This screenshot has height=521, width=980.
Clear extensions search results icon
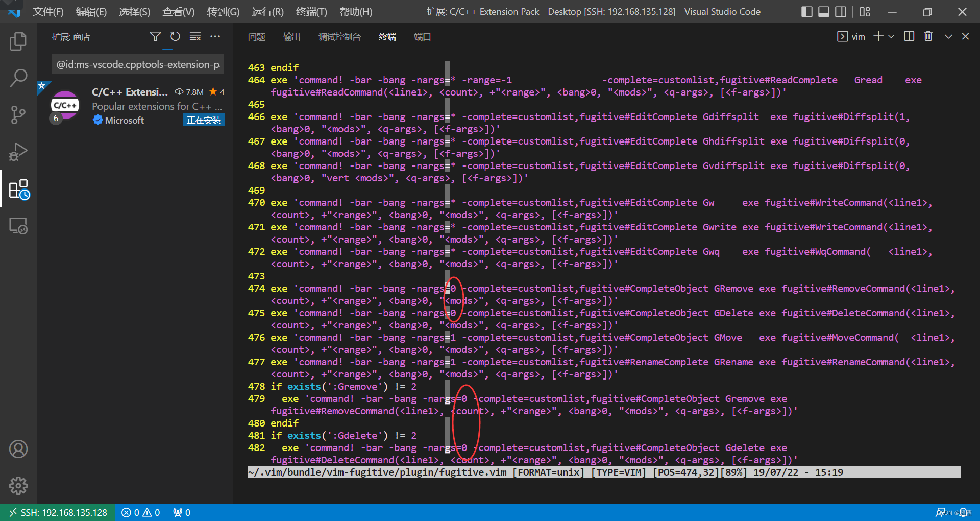tap(195, 36)
